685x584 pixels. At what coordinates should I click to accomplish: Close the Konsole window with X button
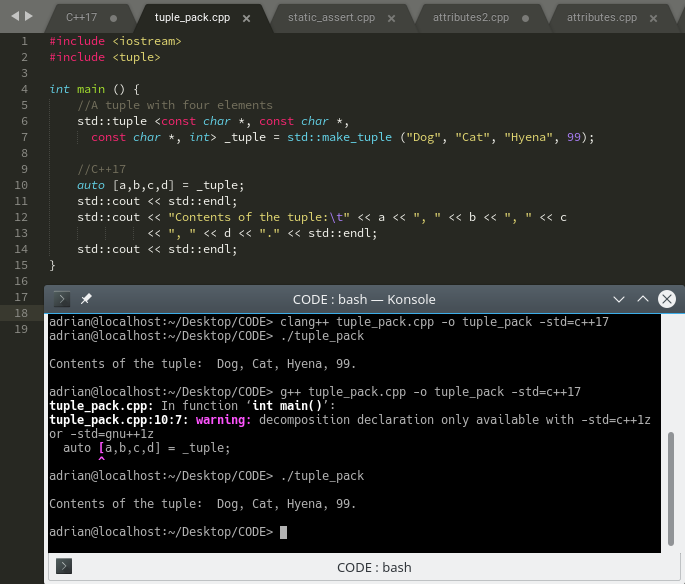[x=667, y=299]
